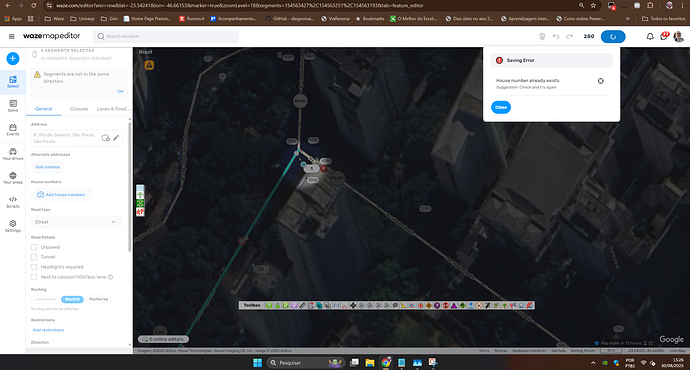Click the icon left of the address pencil
Viewport: 690px width, 370px height.
[106, 138]
